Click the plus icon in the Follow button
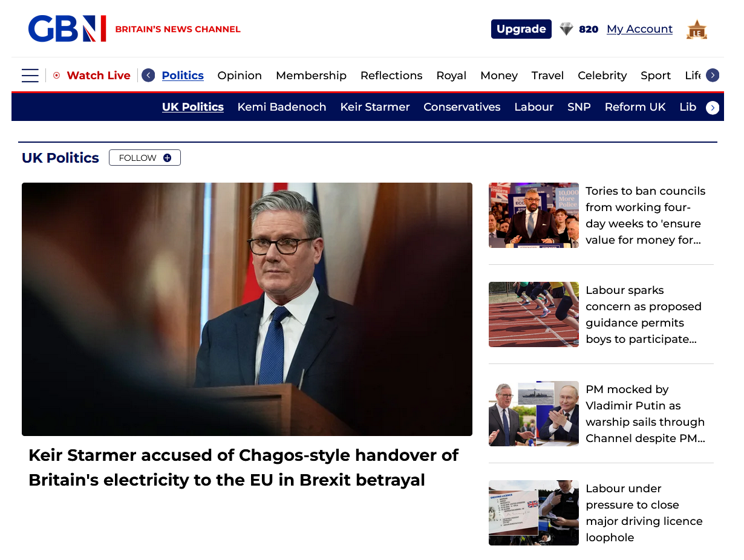This screenshot has width=744, height=560. click(168, 158)
